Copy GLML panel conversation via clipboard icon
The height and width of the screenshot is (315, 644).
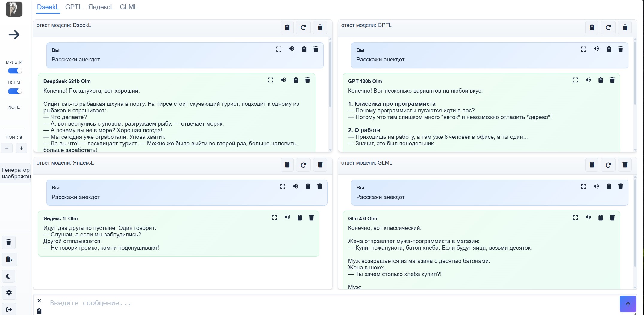(x=592, y=165)
